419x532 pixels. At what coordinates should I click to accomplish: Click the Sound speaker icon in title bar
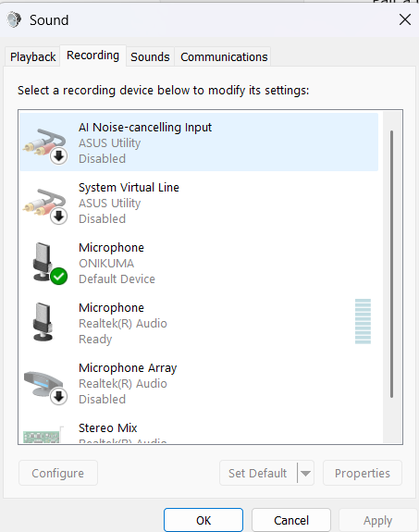[x=14, y=19]
